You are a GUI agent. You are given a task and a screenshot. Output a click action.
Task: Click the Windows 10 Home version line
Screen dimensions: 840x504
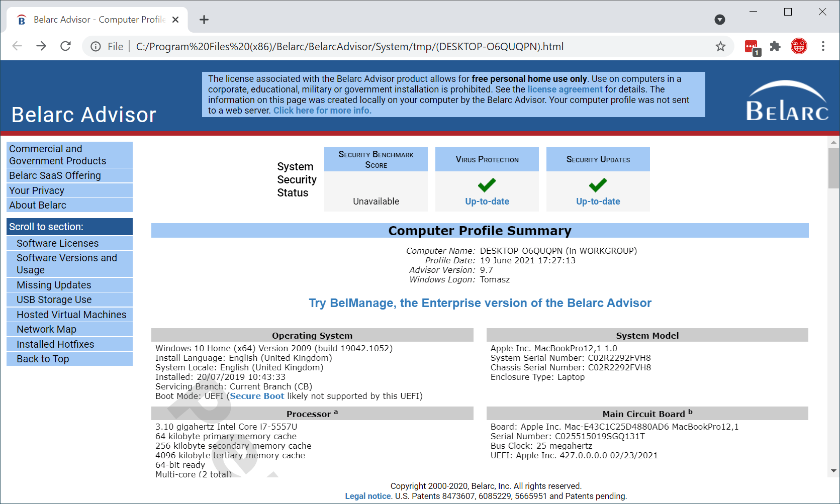pyautogui.click(x=274, y=348)
